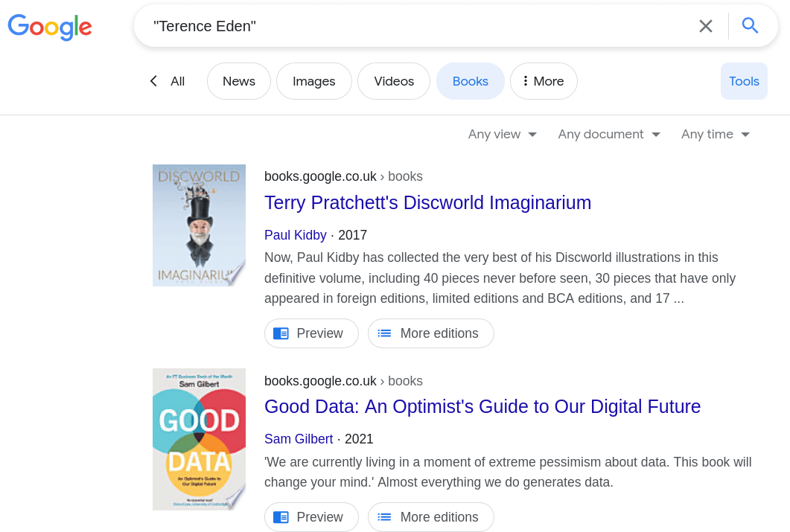Open the Any view dropdown
This screenshot has height=532, width=790.
point(502,135)
